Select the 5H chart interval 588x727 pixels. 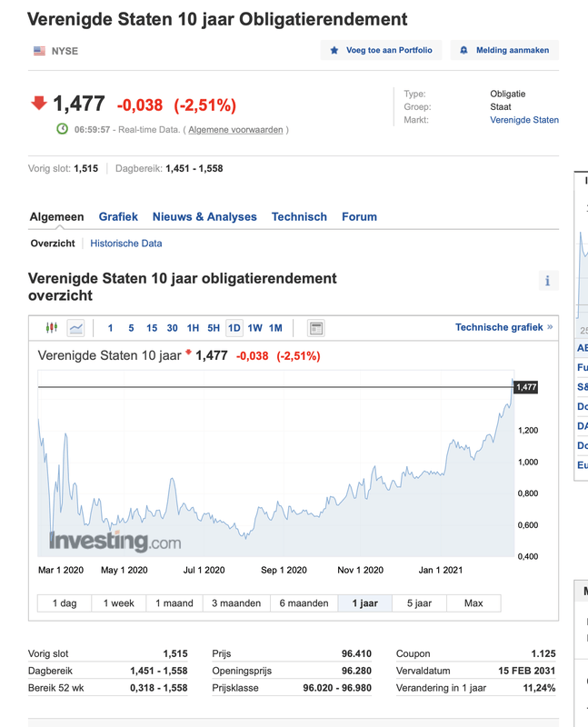click(x=214, y=328)
